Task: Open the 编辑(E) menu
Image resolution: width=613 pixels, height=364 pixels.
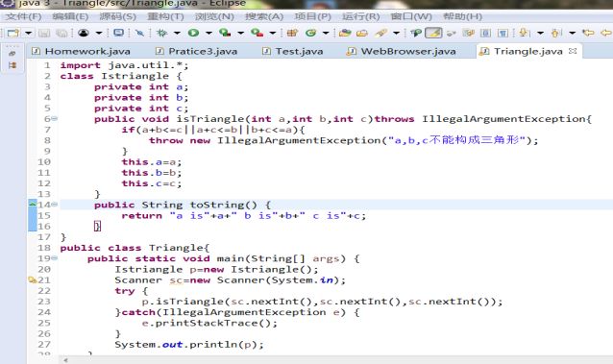Action: 70,16
